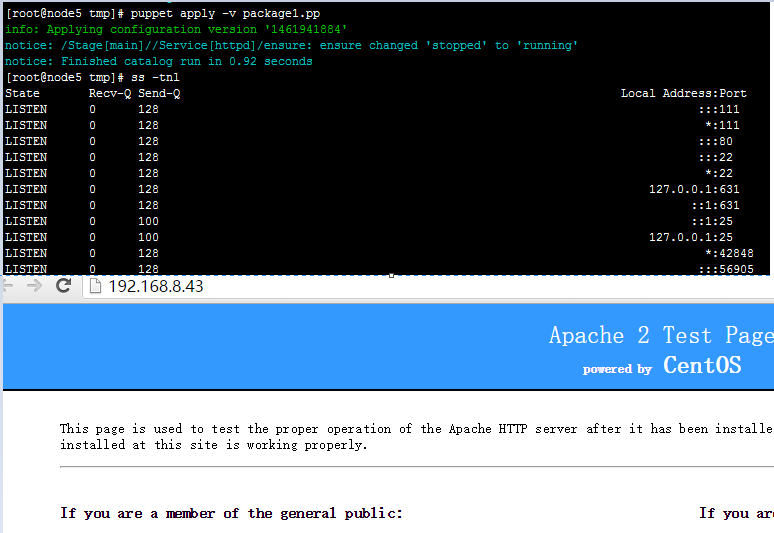Image resolution: width=774 pixels, height=533 pixels.
Task: Click Send-Q value 100 in ::1:25 row
Action: coord(148,221)
